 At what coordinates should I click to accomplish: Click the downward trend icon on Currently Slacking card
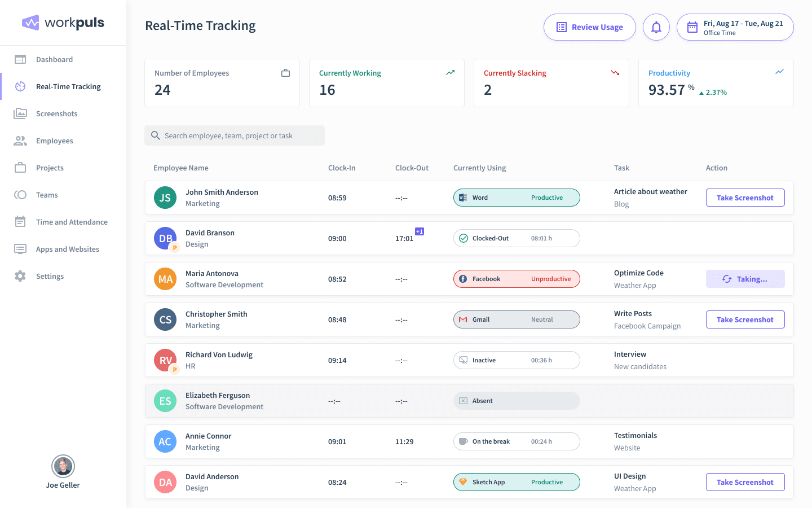coord(615,72)
